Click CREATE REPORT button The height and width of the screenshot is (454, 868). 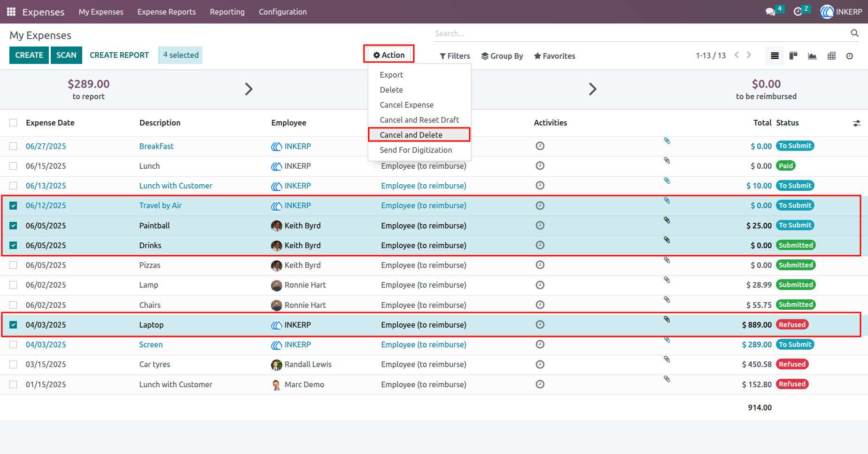[119, 55]
